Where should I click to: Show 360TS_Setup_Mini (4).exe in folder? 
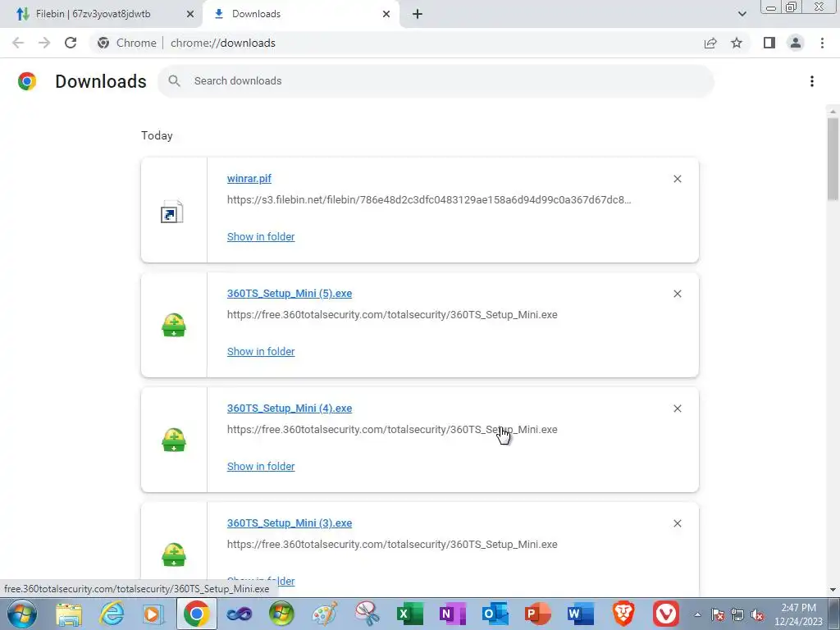(x=261, y=466)
